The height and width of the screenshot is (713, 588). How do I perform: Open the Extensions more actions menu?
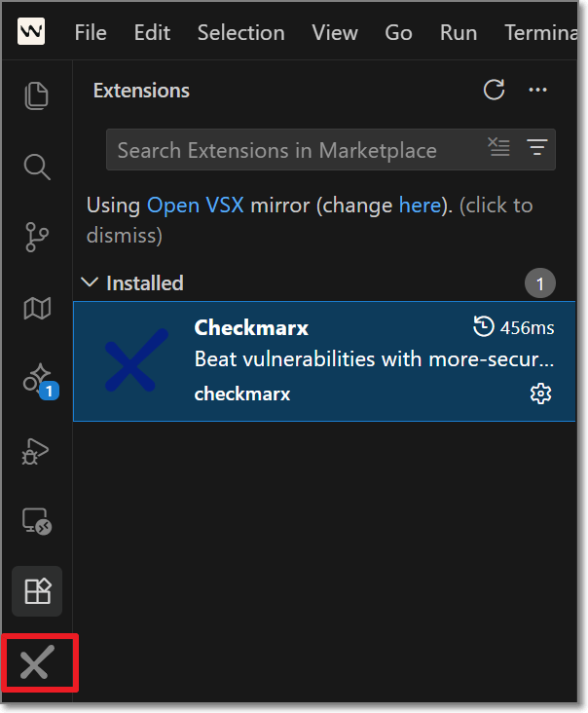(537, 91)
